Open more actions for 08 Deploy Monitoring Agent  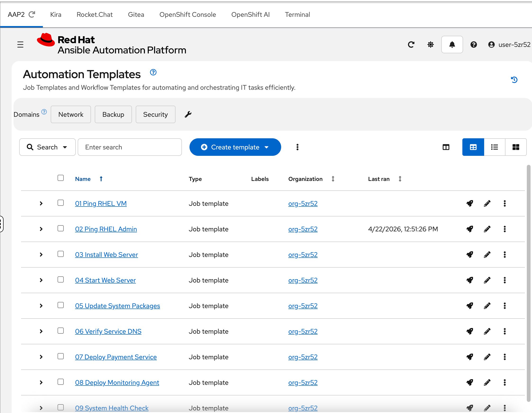pyautogui.click(x=505, y=382)
